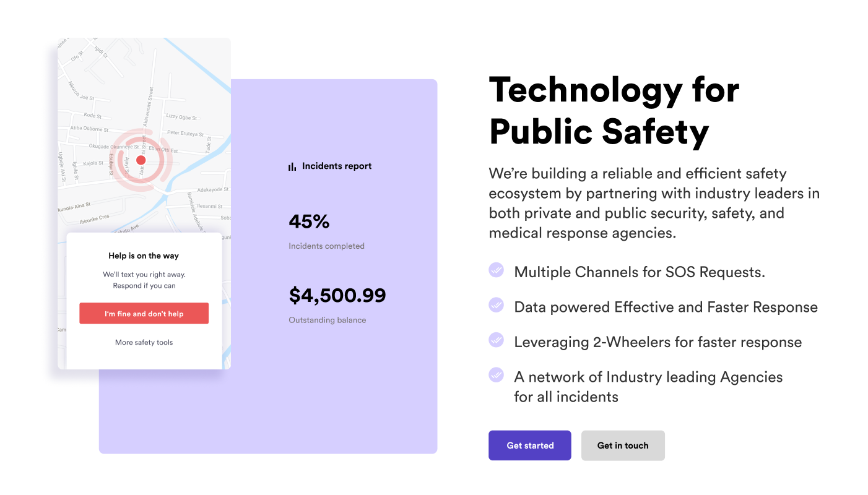
Task: Click the check badge beside Multiple Channels for SOS Requests
Action: point(496,270)
